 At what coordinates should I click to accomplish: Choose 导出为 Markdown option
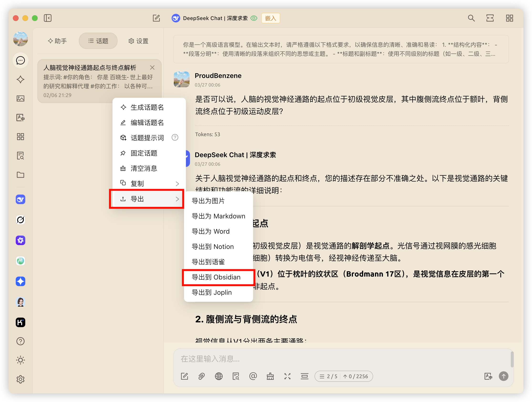(218, 216)
